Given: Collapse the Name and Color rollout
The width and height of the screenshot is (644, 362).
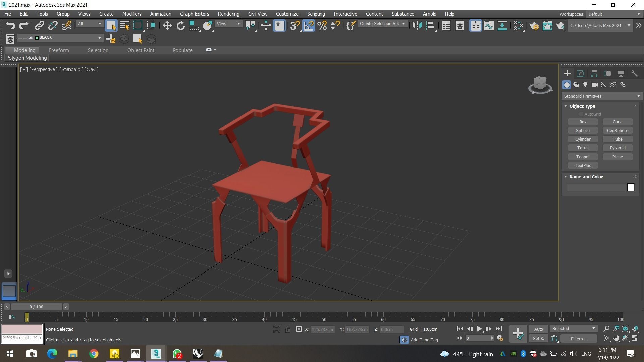Looking at the screenshot, I should click(586, 177).
